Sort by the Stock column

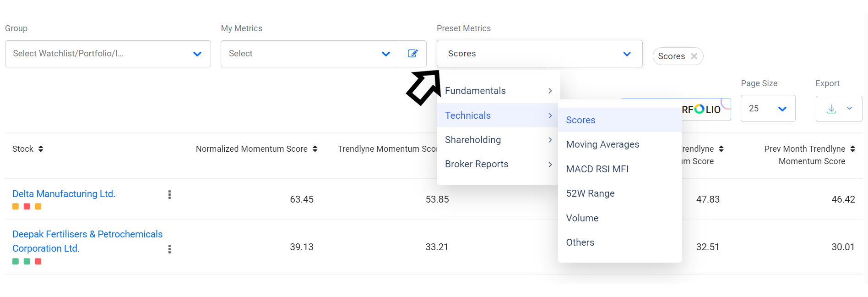pos(41,149)
